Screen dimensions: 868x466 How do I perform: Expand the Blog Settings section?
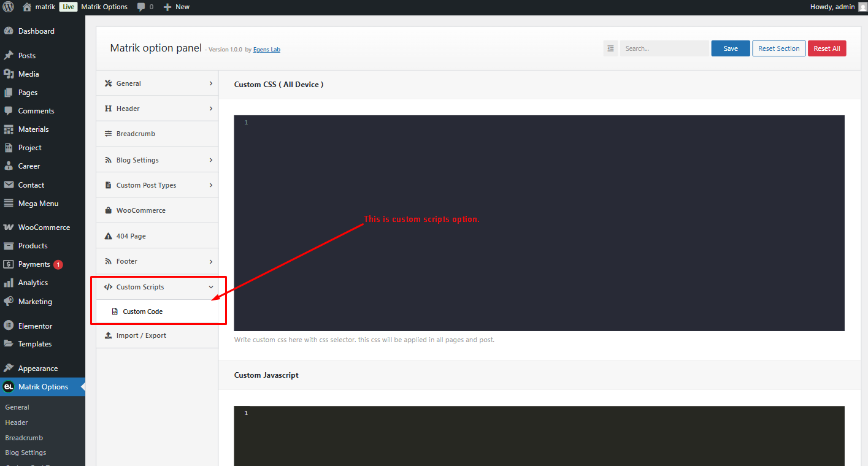click(x=157, y=160)
